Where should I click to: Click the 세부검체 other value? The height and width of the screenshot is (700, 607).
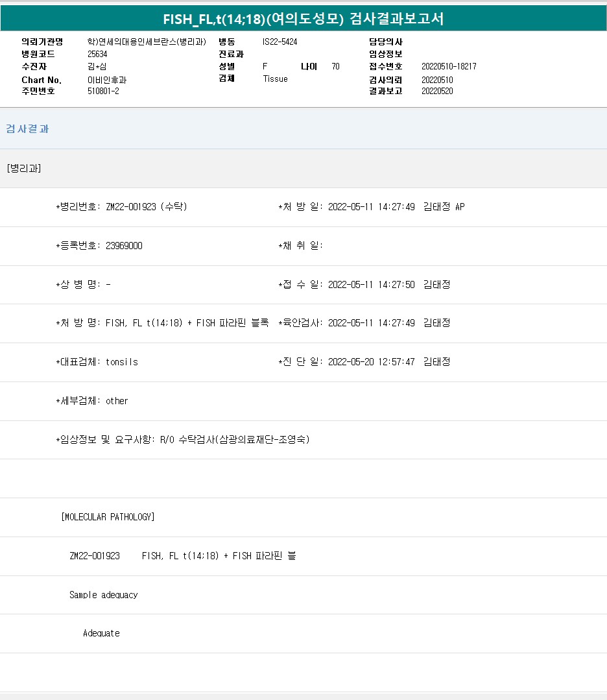117,401
